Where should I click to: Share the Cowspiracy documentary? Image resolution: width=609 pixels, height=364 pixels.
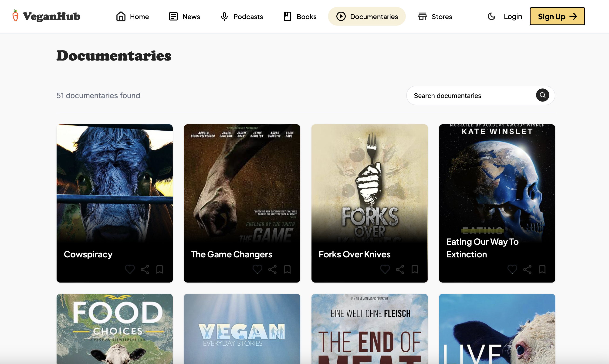[145, 269]
